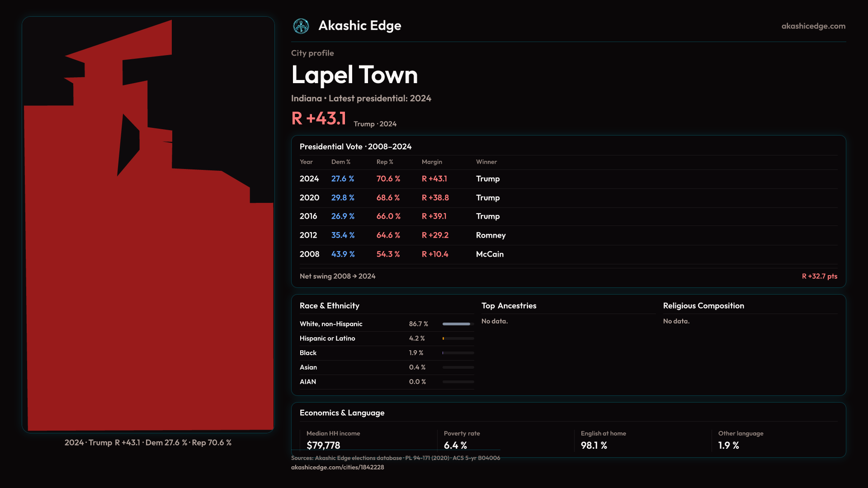This screenshot has width=868, height=488.
Task: Click the 2016 row's R +39.1 margin
Action: click(x=434, y=216)
